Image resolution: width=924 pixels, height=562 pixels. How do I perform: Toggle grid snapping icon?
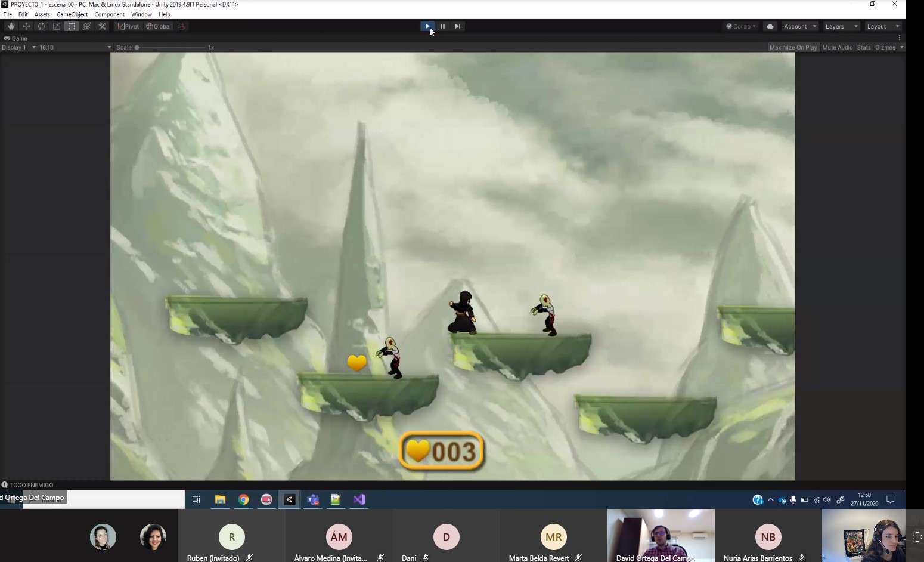coord(181,26)
